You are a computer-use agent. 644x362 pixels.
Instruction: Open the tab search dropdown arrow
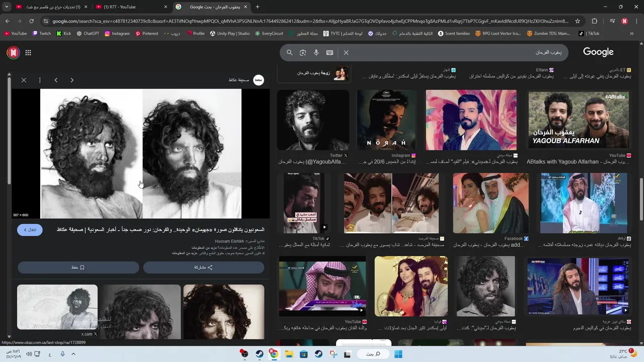point(7,7)
